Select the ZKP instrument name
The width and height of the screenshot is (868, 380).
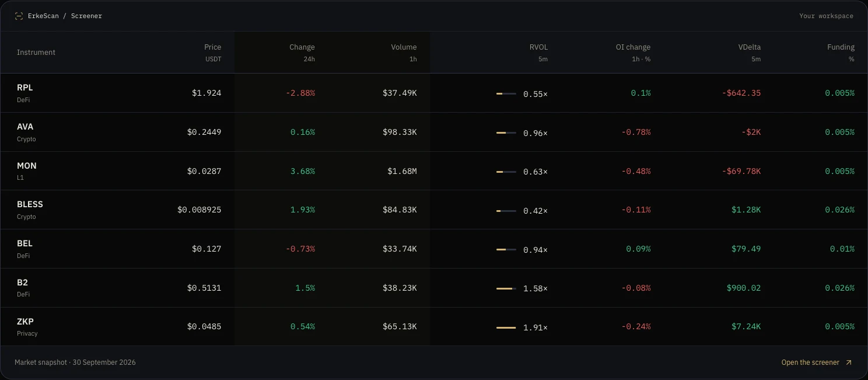25,322
